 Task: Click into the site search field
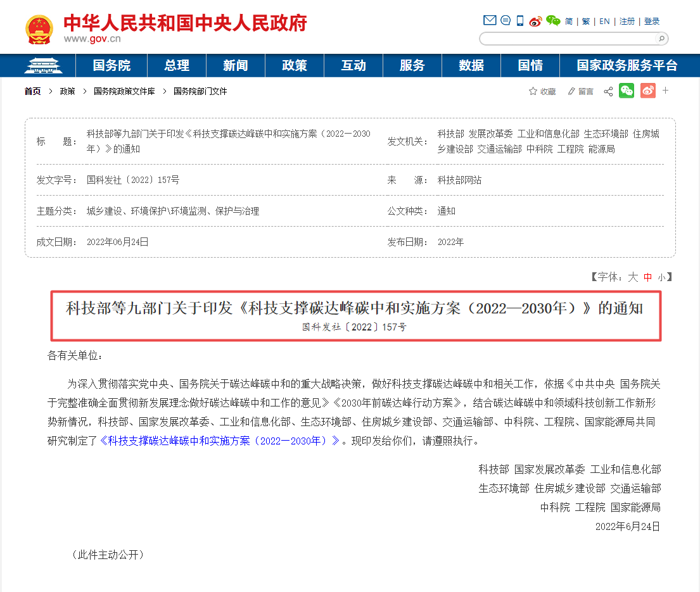tap(567, 39)
